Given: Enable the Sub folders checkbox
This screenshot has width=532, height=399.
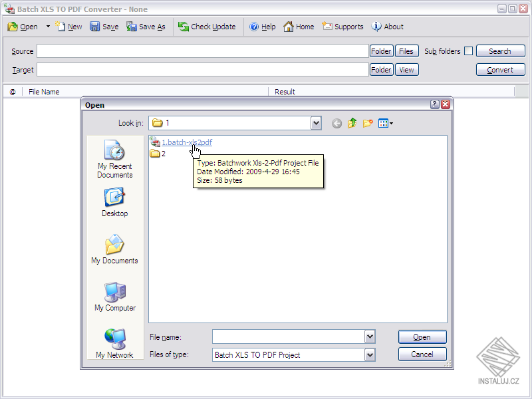Looking at the screenshot, I should pyautogui.click(x=469, y=51).
